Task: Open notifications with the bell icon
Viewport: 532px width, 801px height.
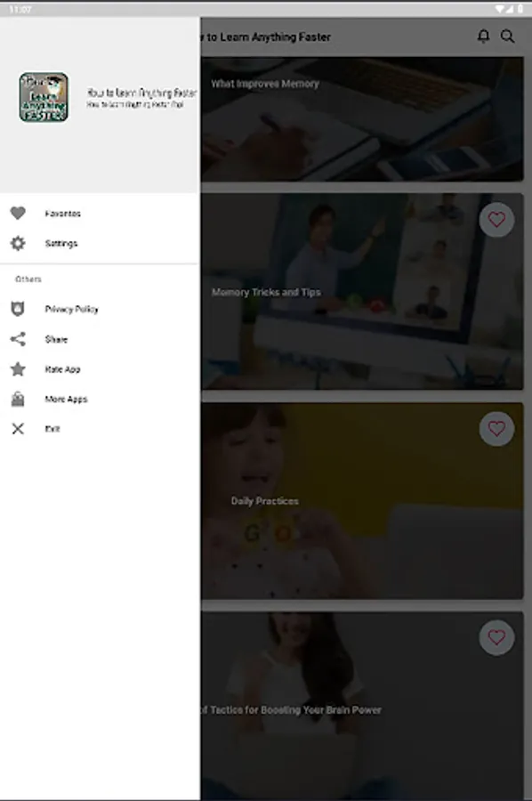Action: click(x=483, y=36)
